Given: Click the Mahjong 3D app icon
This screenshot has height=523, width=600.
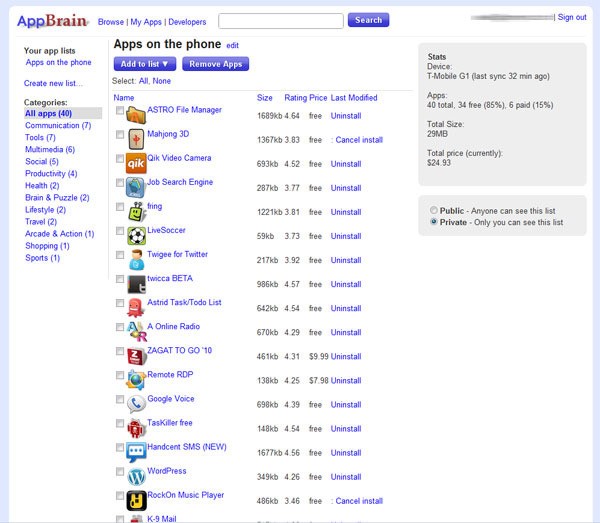Looking at the screenshot, I should (x=136, y=139).
